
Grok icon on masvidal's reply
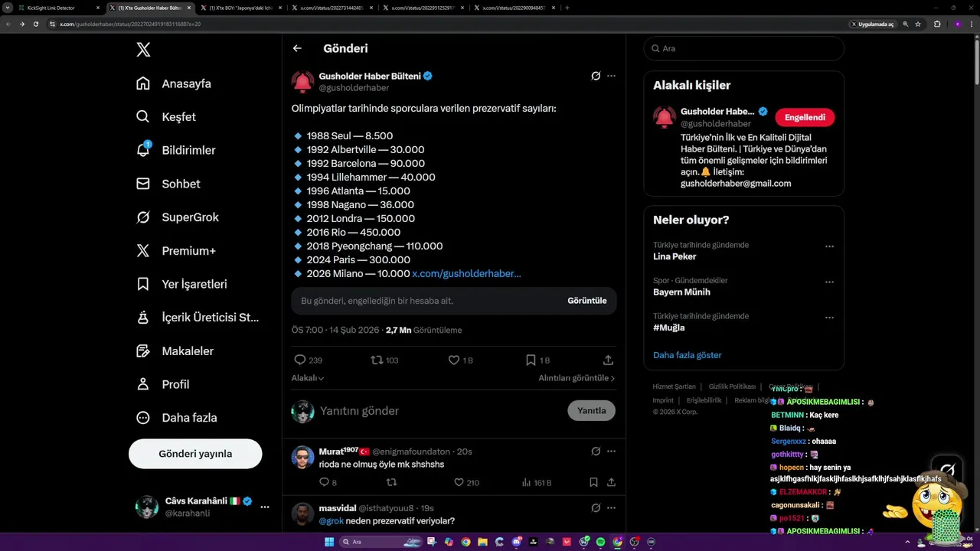596,508
